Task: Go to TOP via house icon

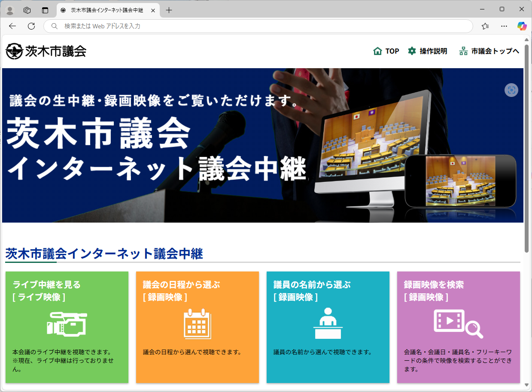Action: 378,51
